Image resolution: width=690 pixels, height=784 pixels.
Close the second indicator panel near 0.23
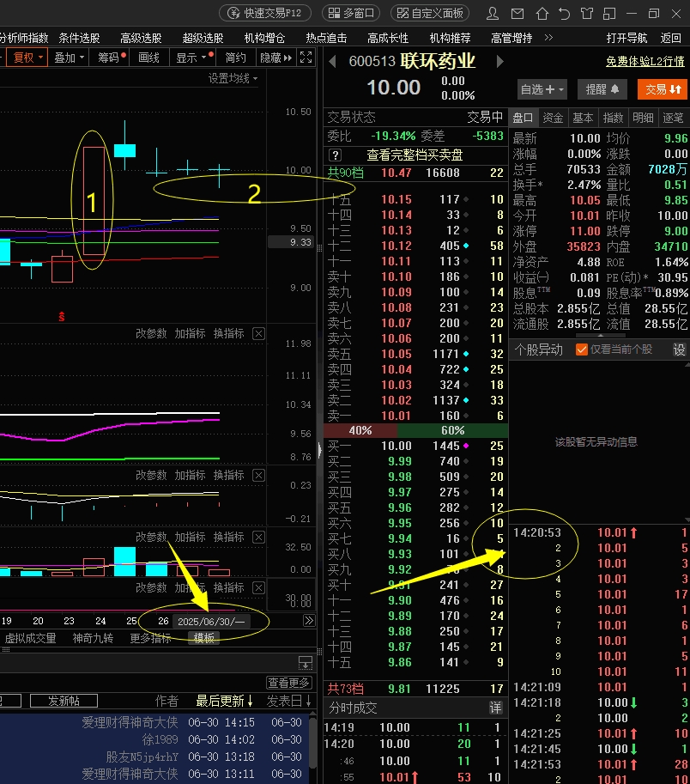(x=258, y=475)
